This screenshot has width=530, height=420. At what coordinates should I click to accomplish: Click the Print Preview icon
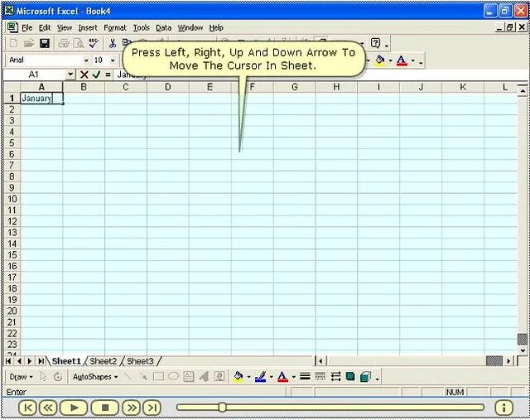pyautogui.click(x=79, y=43)
